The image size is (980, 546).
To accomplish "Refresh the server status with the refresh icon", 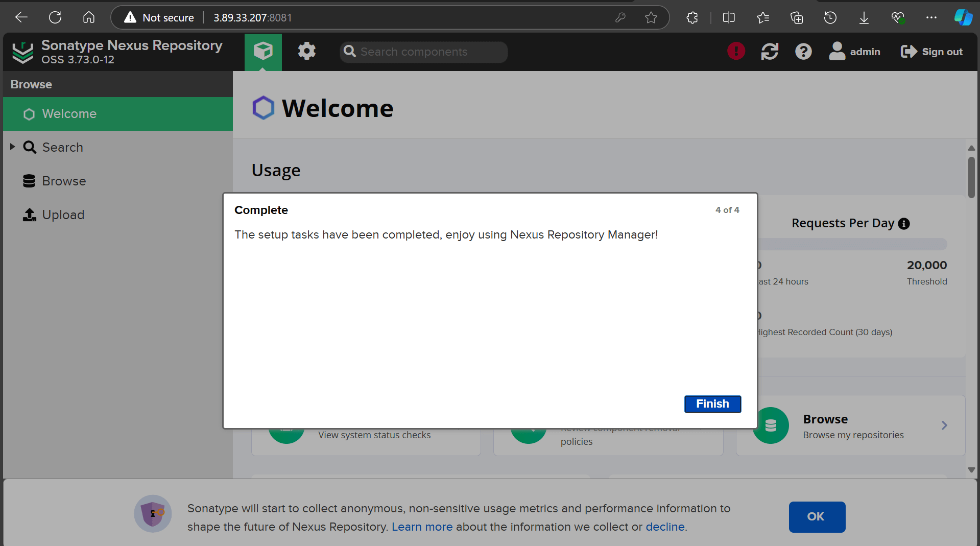I will tap(770, 51).
